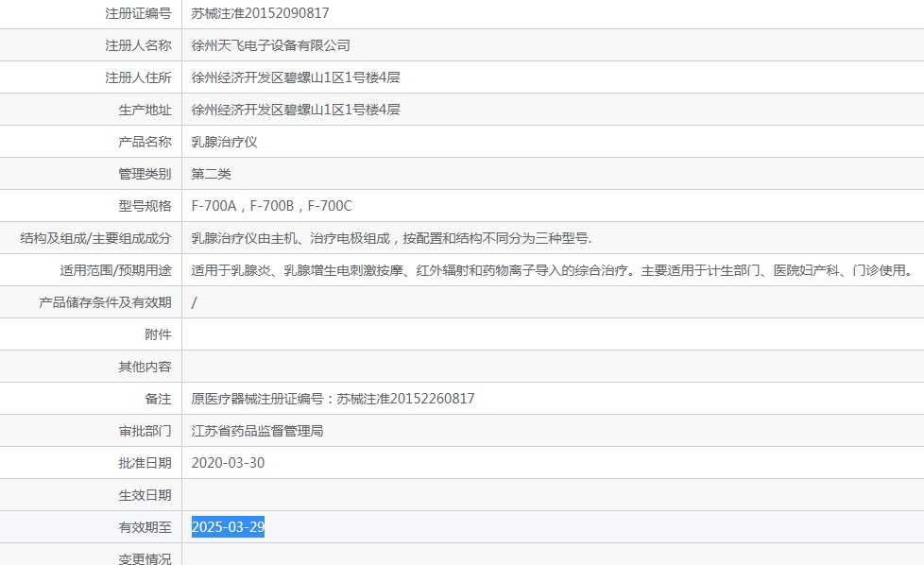Click the intended use text starting 适用于乳腺炎
The image size is (924, 565).
pyautogui.click(x=552, y=270)
